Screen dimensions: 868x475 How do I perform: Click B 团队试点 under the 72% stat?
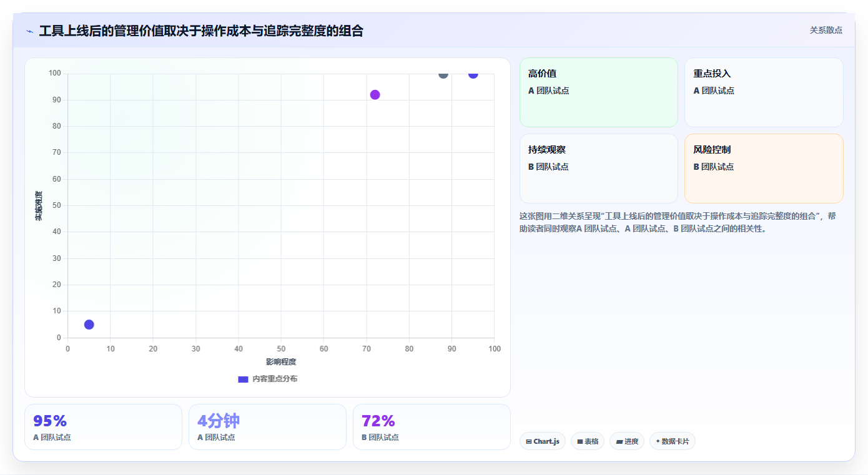click(x=380, y=438)
